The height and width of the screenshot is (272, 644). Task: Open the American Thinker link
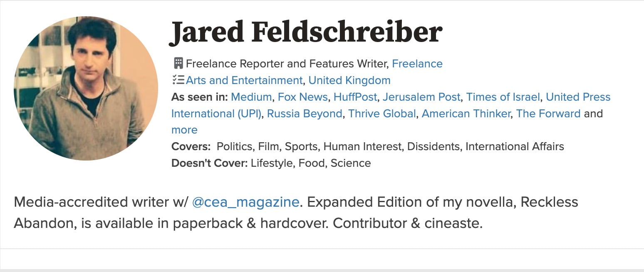click(x=466, y=114)
